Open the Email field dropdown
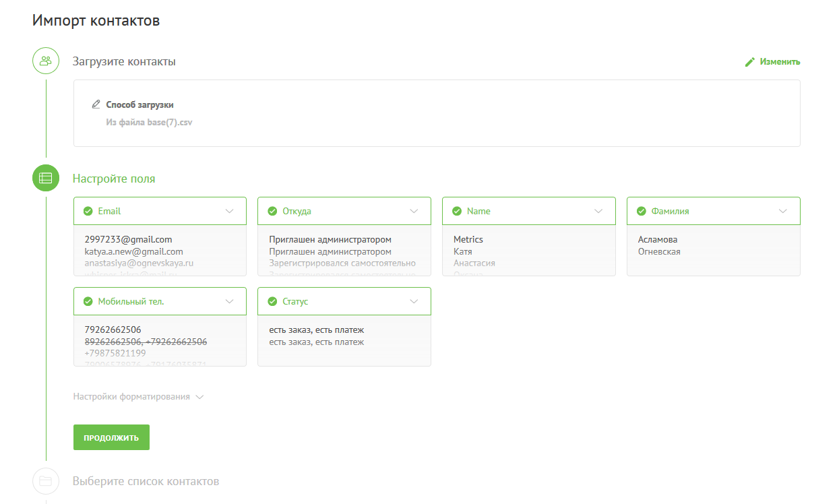839x504 pixels. (230, 211)
